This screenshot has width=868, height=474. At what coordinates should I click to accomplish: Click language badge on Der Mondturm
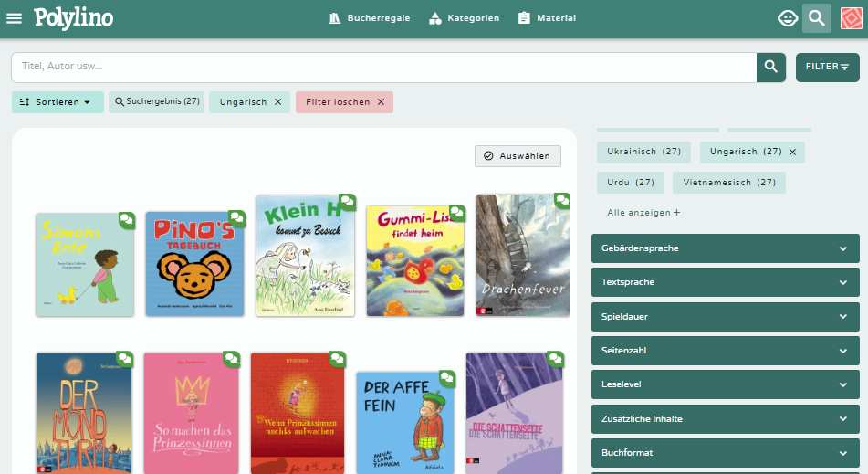[x=124, y=359]
